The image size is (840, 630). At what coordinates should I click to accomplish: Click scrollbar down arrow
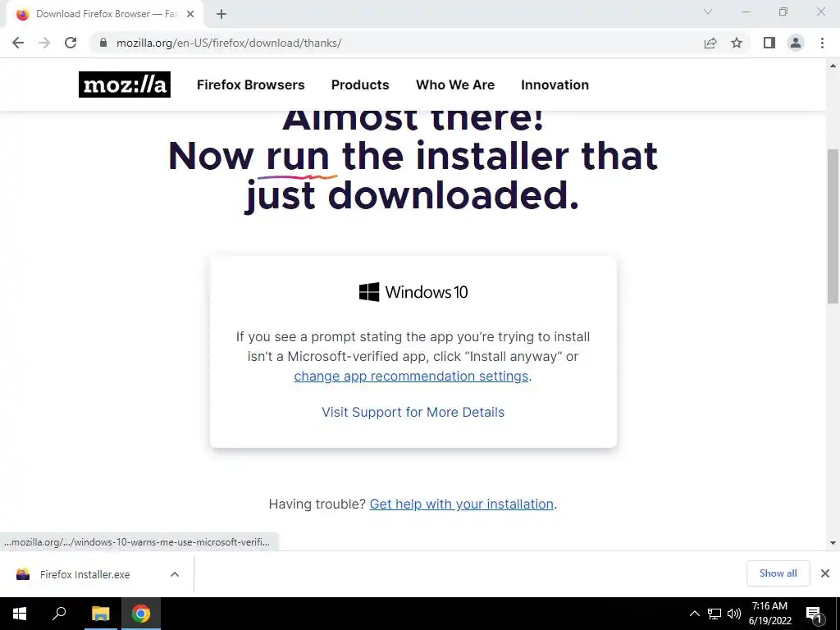[833, 543]
